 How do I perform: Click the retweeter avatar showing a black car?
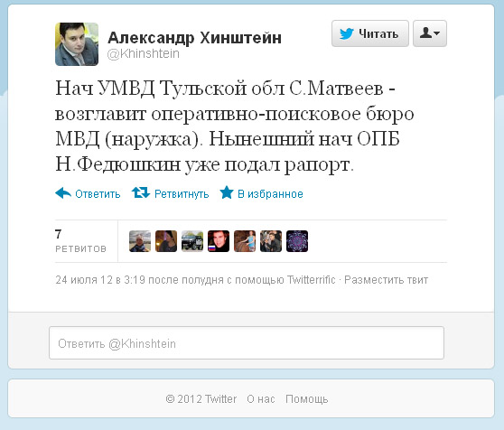(192, 241)
